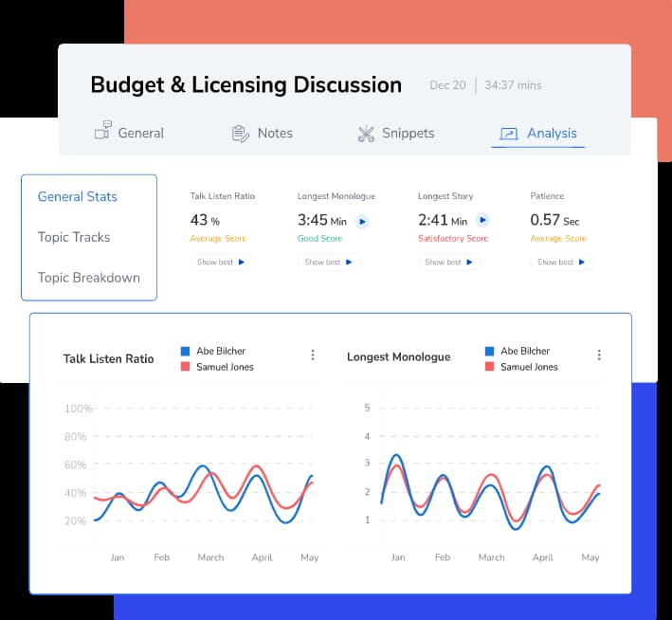This screenshot has width=672, height=620.
Task: Play the Longest Monologue segment
Action: tap(362, 222)
